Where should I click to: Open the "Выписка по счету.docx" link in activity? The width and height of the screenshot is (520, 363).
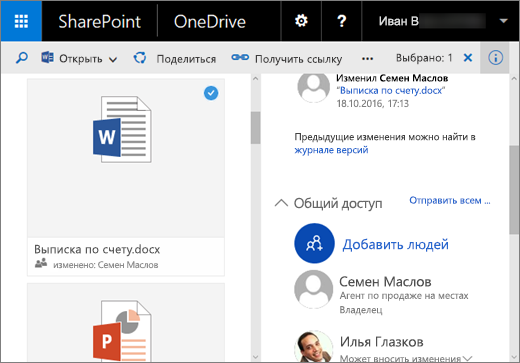(x=391, y=90)
